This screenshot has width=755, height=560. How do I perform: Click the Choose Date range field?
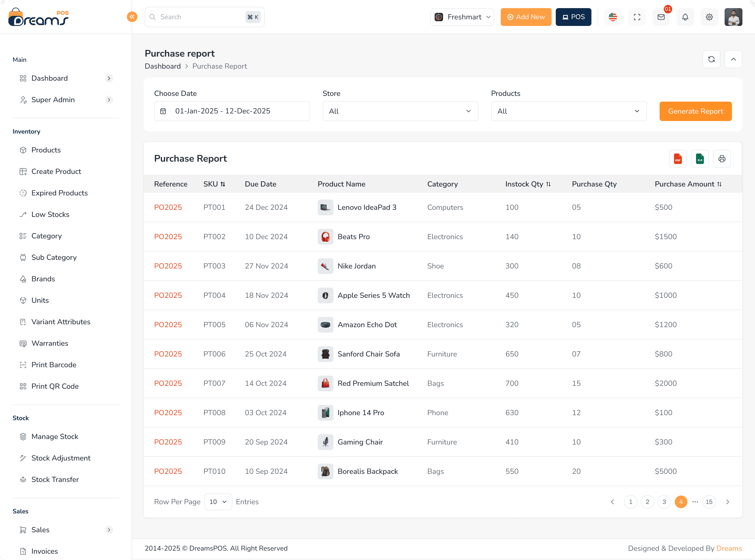[x=232, y=111]
